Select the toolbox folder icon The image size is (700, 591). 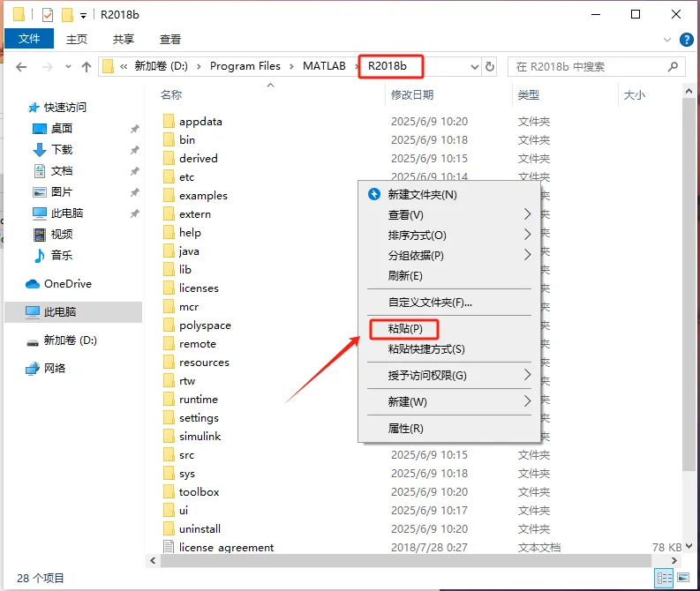pos(169,492)
